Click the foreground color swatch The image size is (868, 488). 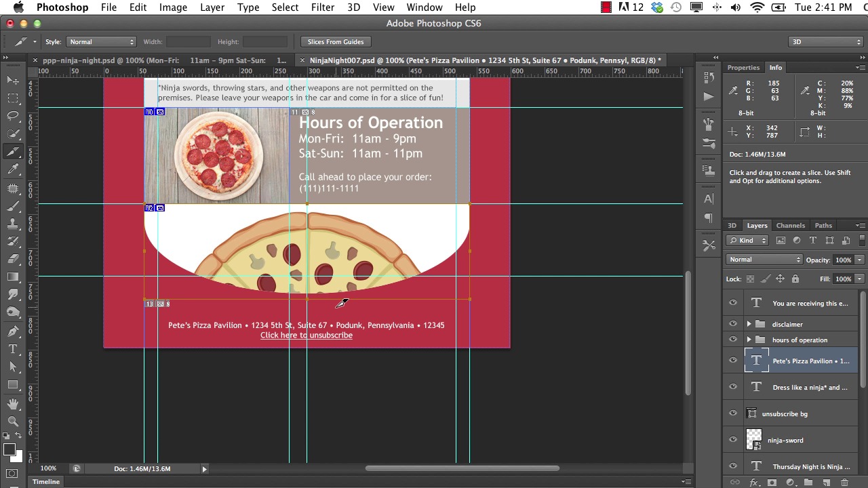pos(9,450)
